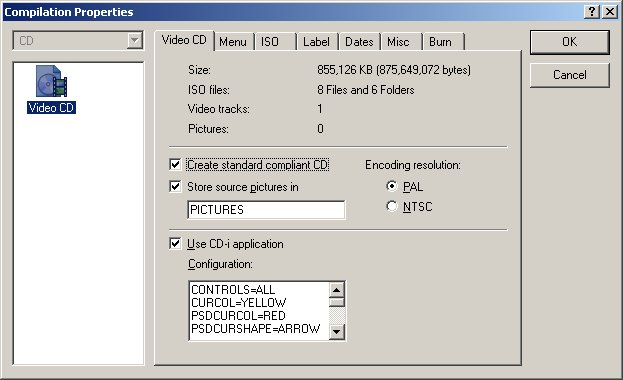The width and height of the screenshot is (623, 380).
Task: Show the Burn tab
Action: 440,42
